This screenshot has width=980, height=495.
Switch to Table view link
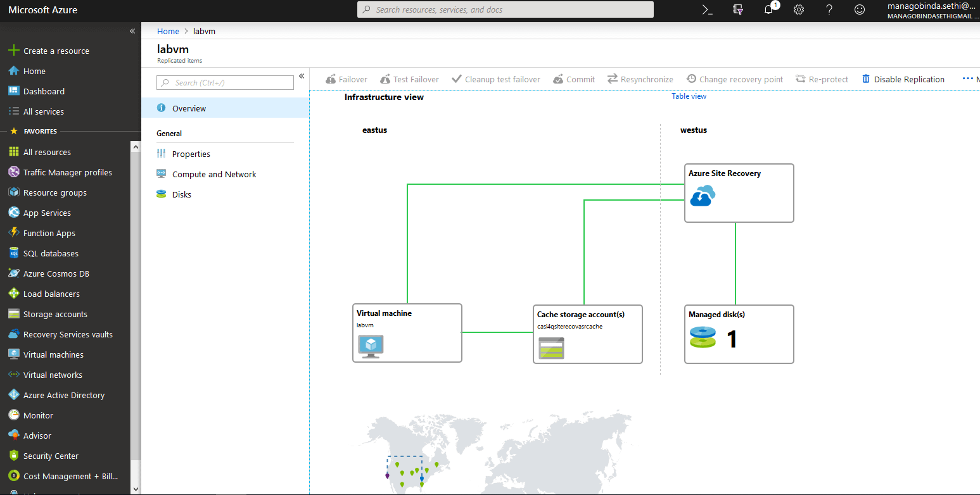(x=689, y=96)
